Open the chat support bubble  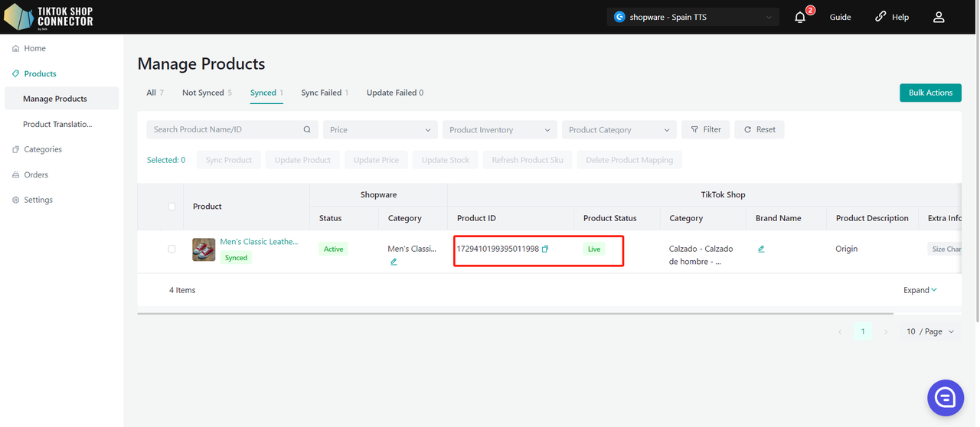pos(945,397)
